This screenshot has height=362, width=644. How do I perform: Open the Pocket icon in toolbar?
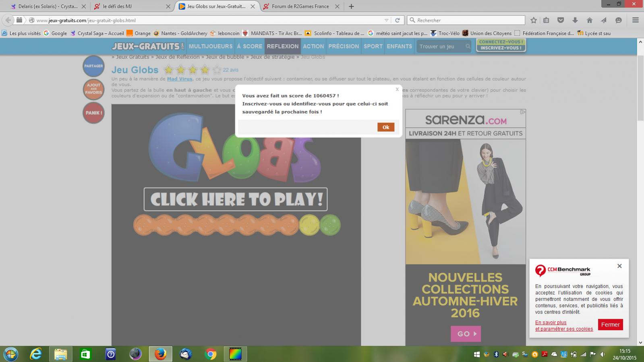pos(560,20)
